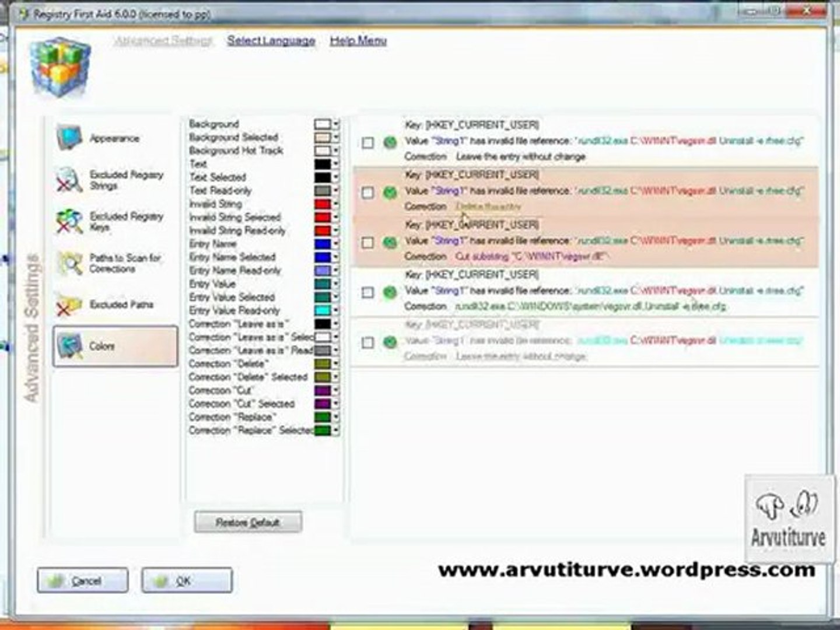Click the Registry First Aid cube logo
Screen dimensions: 840x630
[x=60, y=66]
